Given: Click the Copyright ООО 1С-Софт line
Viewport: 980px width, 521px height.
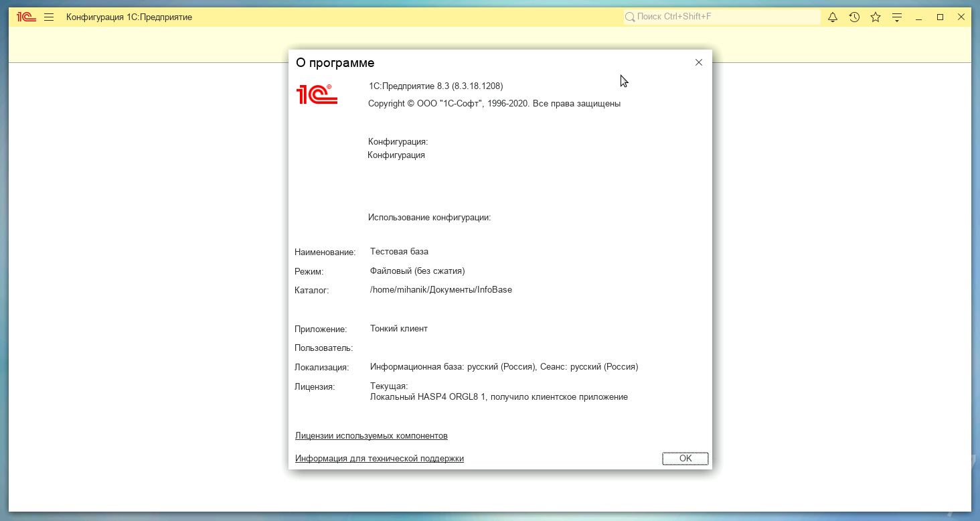Looking at the screenshot, I should pyautogui.click(x=495, y=104).
